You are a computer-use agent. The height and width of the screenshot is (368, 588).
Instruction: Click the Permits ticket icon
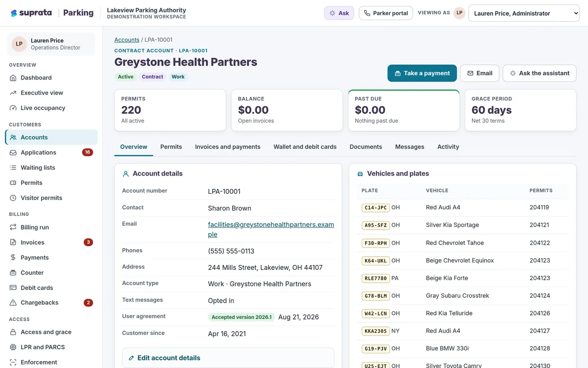coord(13,183)
